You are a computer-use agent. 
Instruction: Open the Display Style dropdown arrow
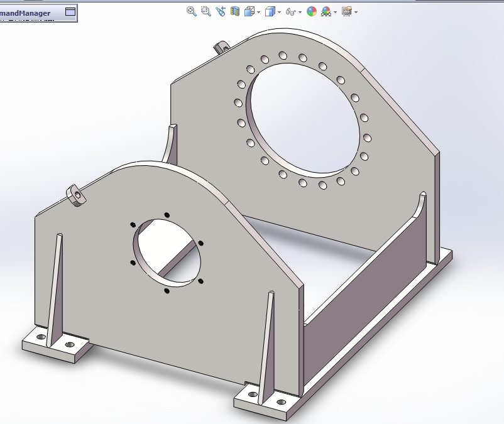[279, 13]
